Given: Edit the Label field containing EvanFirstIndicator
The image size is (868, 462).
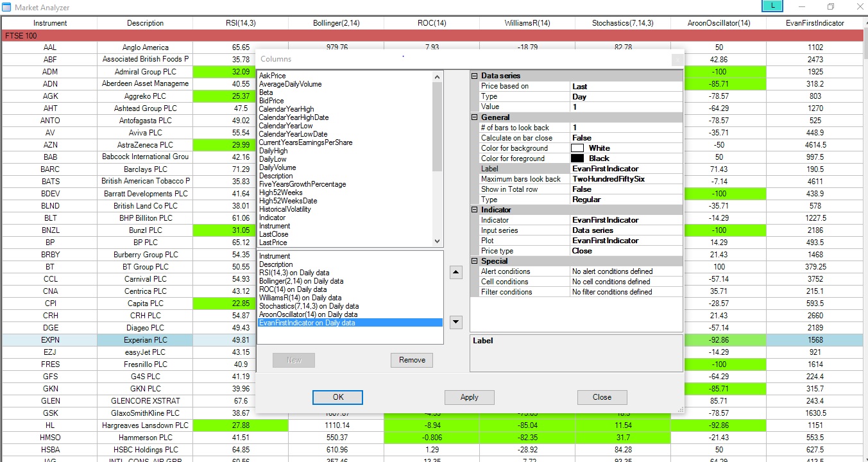Looking at the screenshot, I should coord(626,169).
